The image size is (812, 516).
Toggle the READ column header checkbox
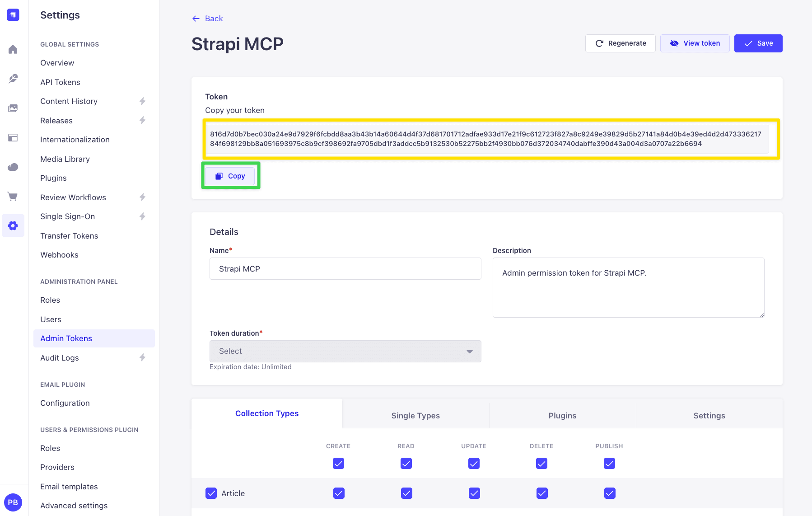pos(406,464)
